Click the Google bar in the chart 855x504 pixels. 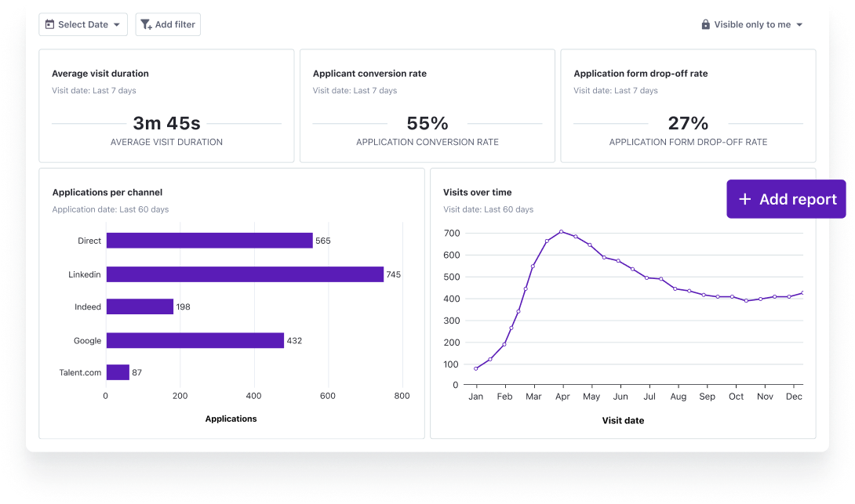click(x=195, y=340)
